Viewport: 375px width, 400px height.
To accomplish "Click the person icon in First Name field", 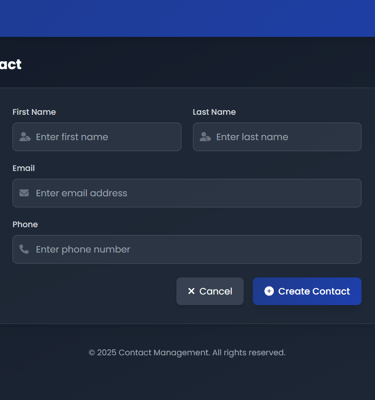I will [25, 137].
